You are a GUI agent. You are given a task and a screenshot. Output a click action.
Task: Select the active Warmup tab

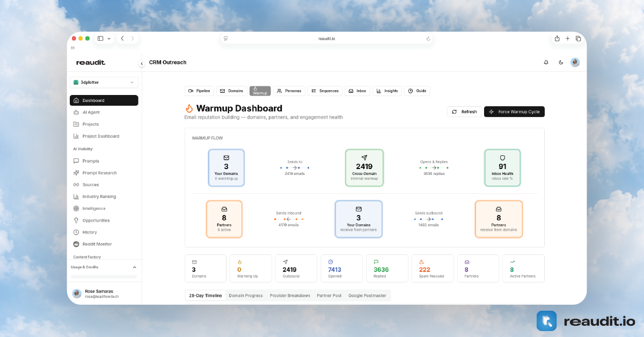[x=260, y=91]
